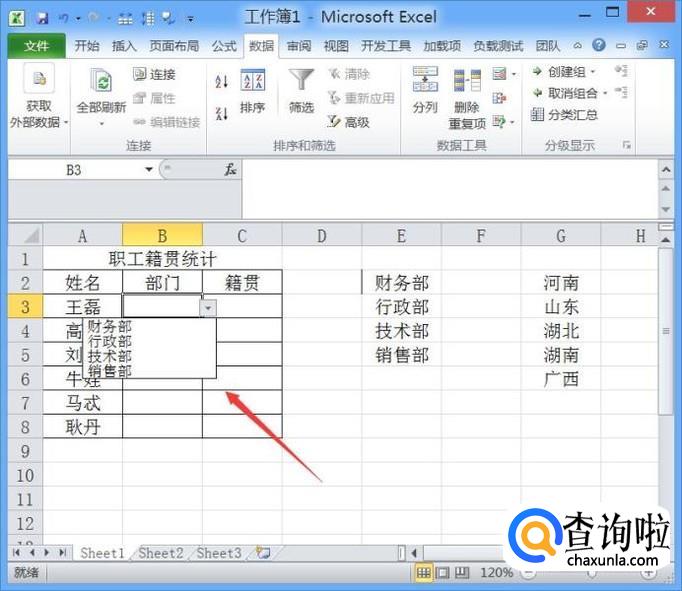
Task: Switch to Page Layout view button
Action: point(442,573)
